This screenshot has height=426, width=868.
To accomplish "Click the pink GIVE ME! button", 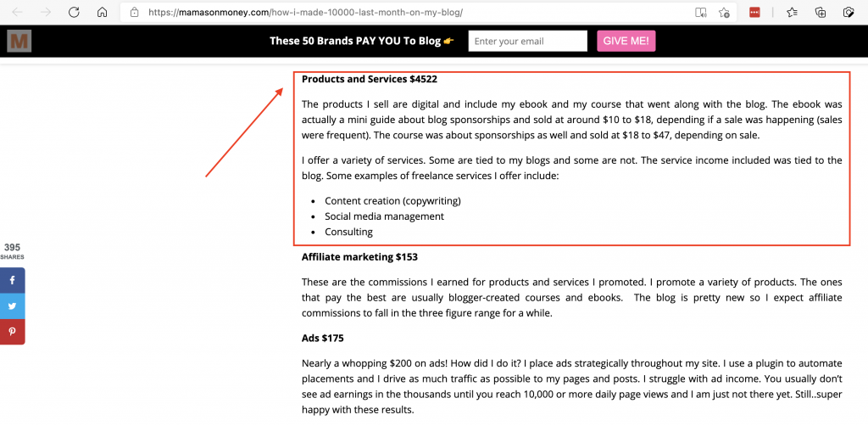I will [626, 41].
